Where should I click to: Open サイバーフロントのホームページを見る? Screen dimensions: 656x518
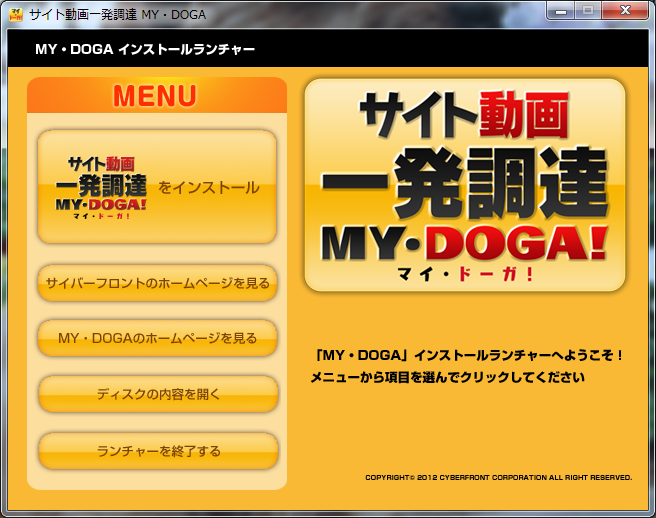click(157, 283)
